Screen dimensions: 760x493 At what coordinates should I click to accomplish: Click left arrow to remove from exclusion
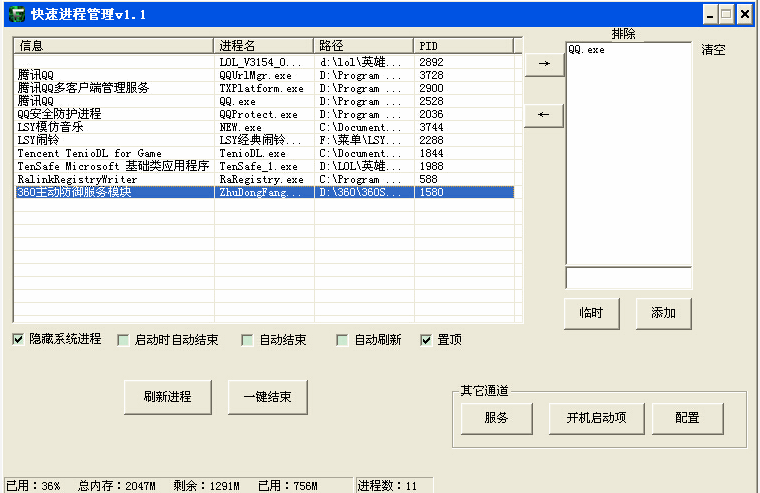coord(544,115)
